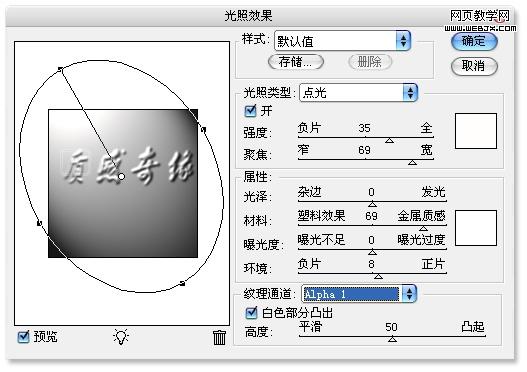
Task: Click the 曝光不足 underexposure label
Action: (321, 240)
